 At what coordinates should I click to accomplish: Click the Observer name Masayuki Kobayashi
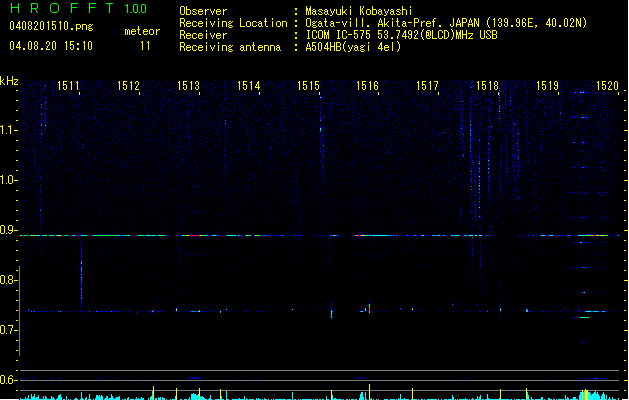(x=359, y=11)
